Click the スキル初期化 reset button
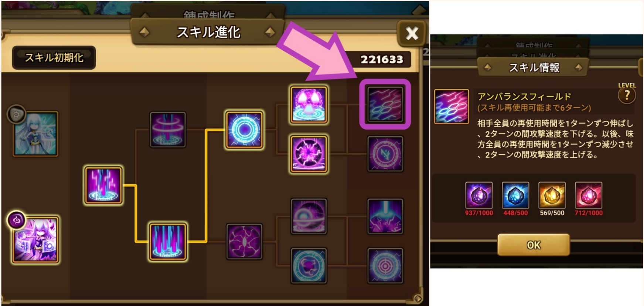The height and width of the screenshot is (306, 644). click(x=54, y=58)
